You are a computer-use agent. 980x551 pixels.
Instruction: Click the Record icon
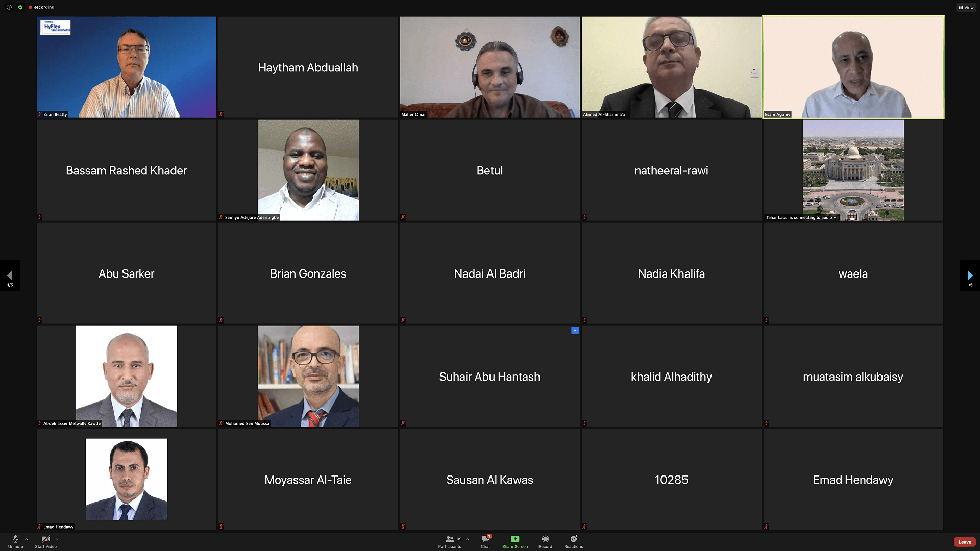(545, 539)
